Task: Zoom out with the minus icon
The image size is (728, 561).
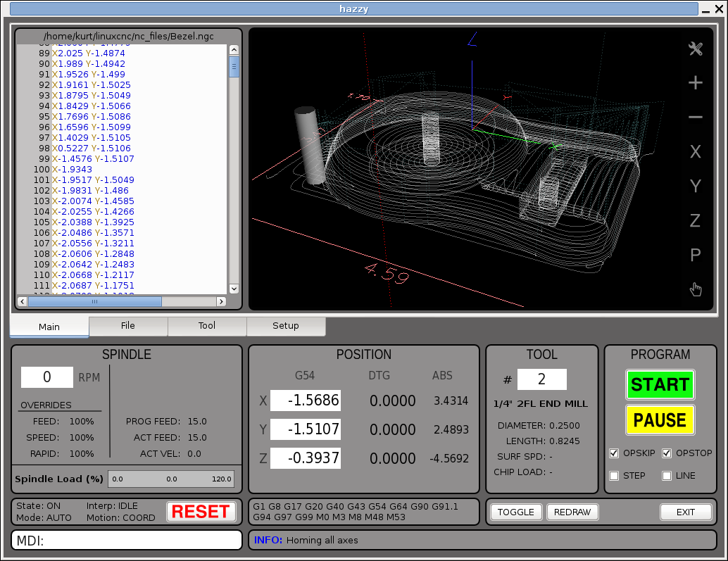Action: pyautogui.click(x=695, y=117)
